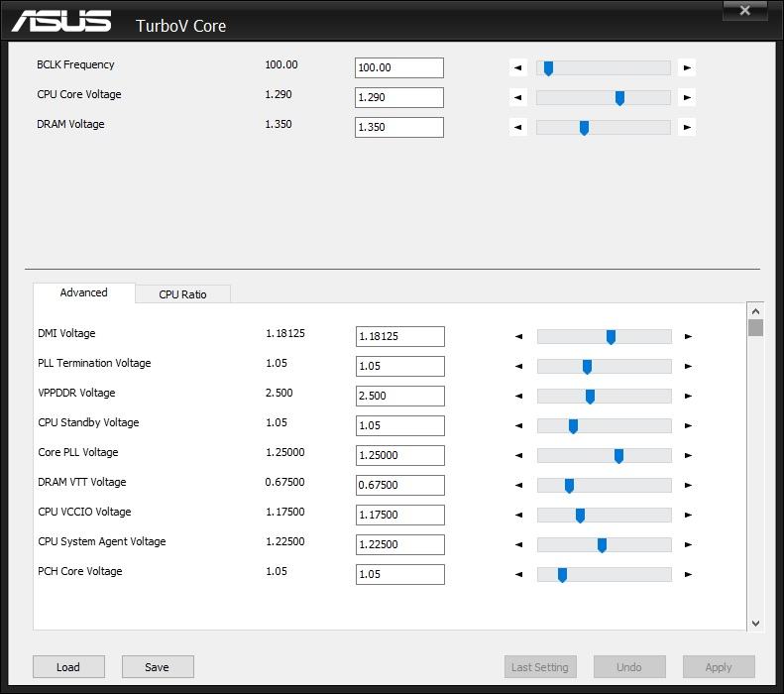Increase VPPDDR Voltage with right arrow

coord(688,396)
